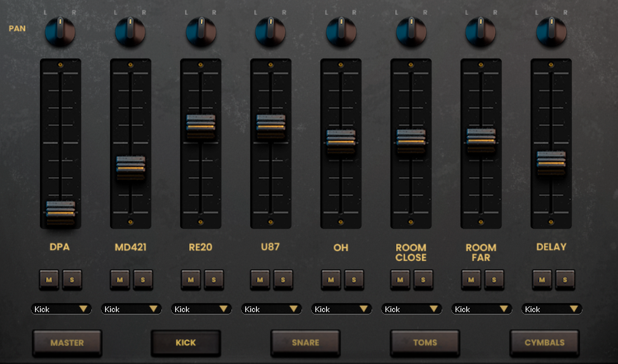Solo the RE20 channel

214,280
